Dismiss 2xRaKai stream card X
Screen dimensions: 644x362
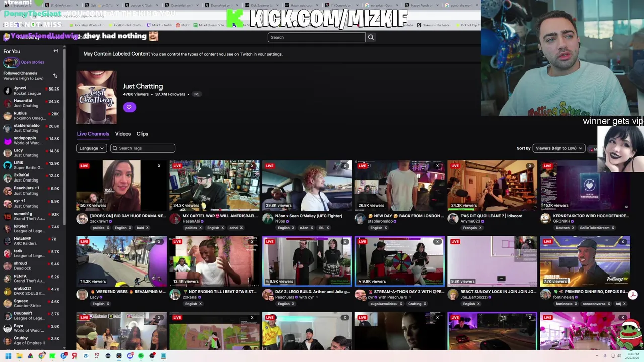click(x=252, y=242)
